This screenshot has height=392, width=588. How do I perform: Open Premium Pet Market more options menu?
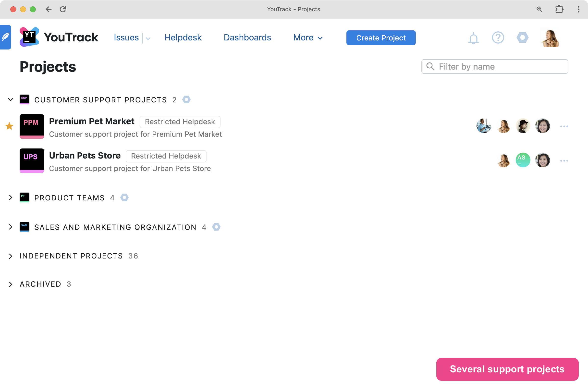564,126
